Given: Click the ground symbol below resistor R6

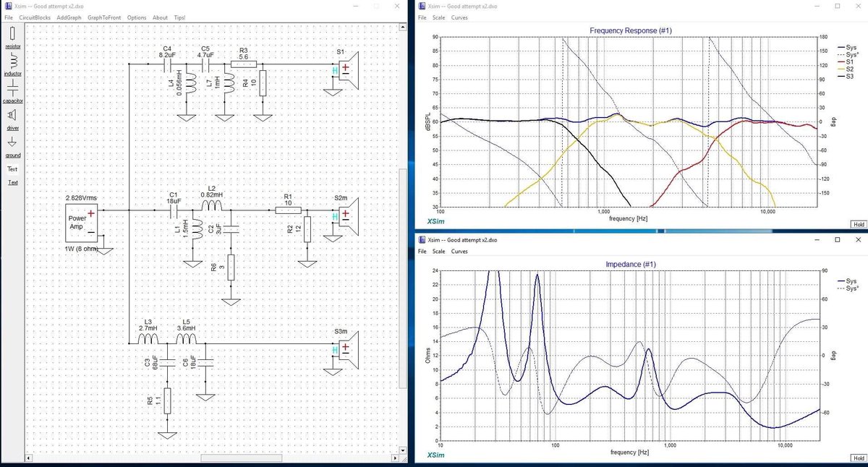Looking at the screenshot, I should [231, 301].
